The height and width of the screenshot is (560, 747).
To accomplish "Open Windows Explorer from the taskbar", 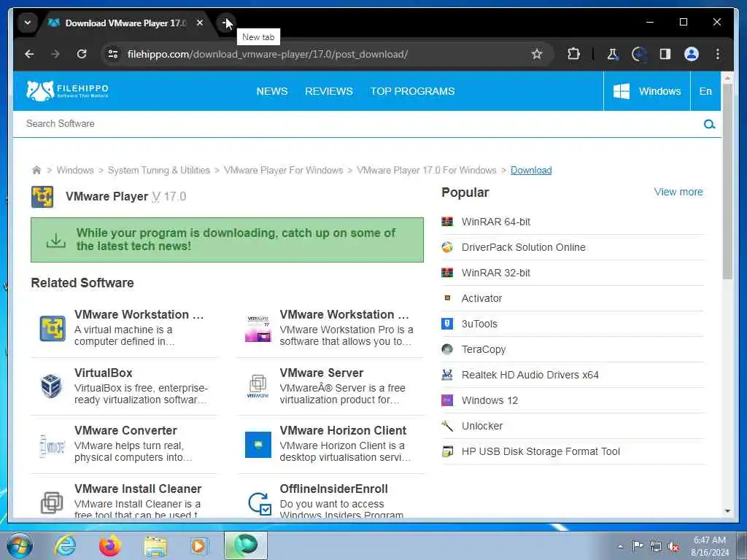I will pyautogui.click(x=155, y=547).
